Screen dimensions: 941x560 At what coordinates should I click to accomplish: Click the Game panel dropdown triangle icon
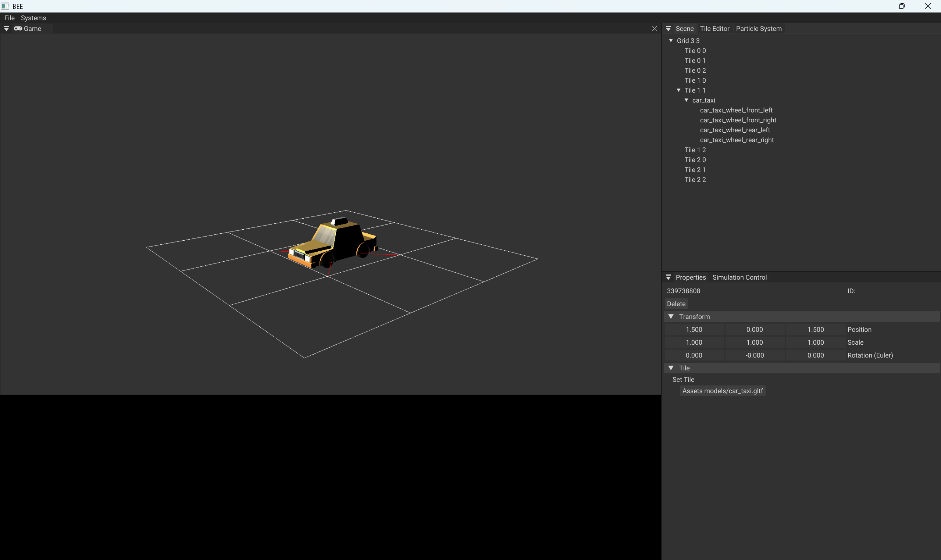pyautogui.click(x=6, y=29)
